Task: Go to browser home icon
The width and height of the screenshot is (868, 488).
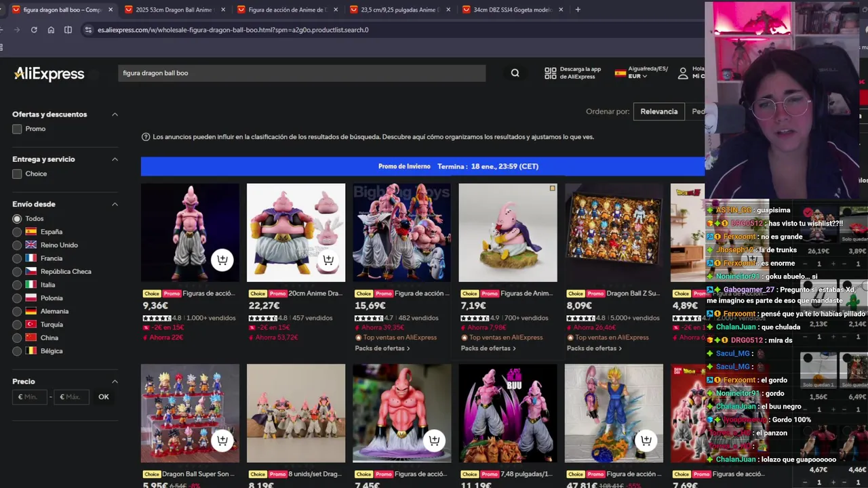Action: 51,30
